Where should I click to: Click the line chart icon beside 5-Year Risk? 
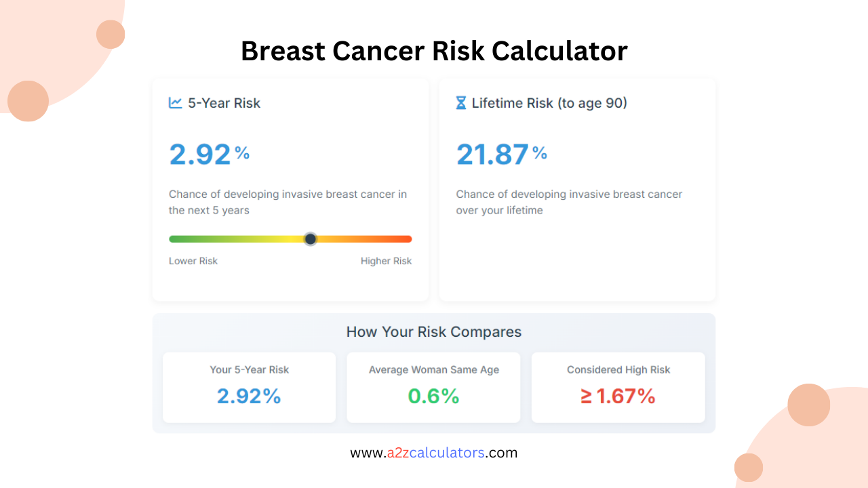(174, 102)
